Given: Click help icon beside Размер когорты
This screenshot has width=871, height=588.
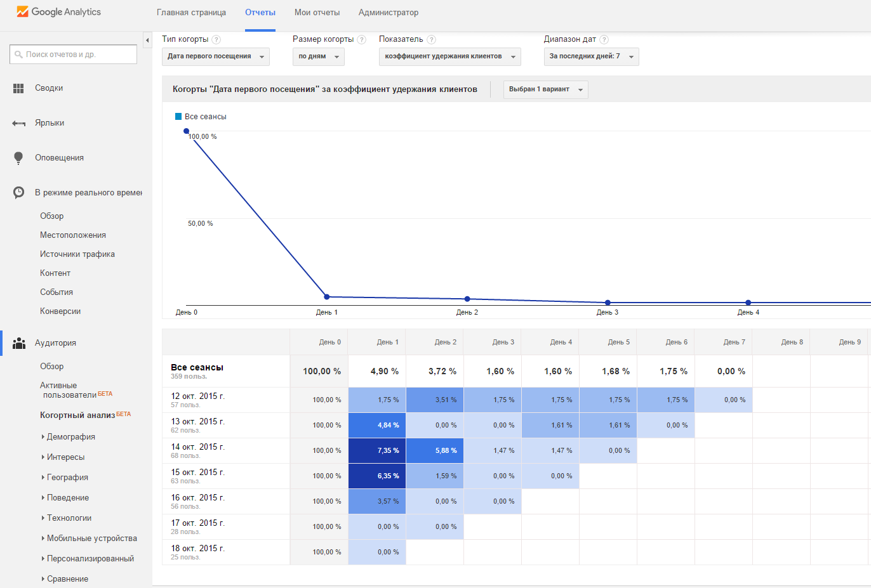Looking at the screenshot, I should click(361, 39).
